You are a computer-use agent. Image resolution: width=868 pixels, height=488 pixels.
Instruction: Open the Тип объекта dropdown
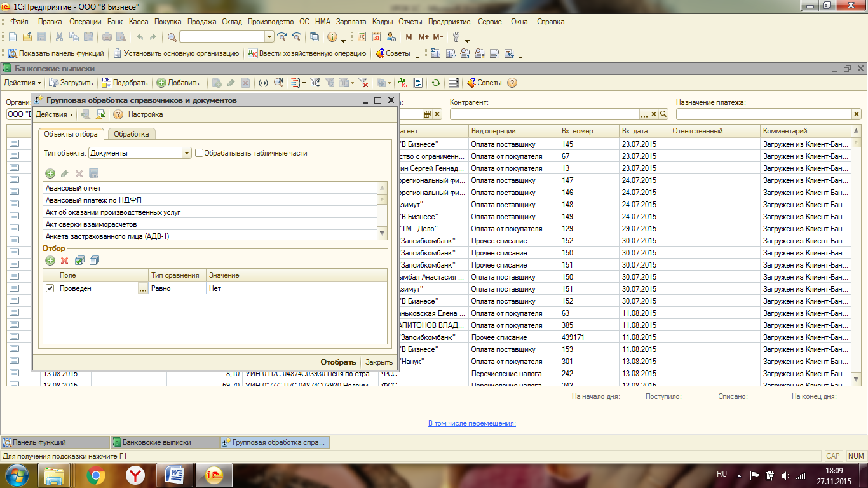[187, 153]
